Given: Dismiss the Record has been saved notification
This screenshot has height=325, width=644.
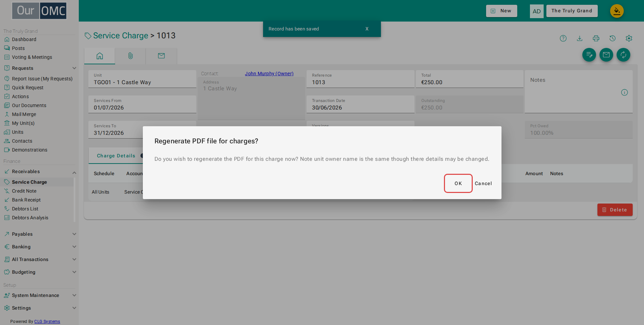Looking at the screenshot, I should [367, 29].
